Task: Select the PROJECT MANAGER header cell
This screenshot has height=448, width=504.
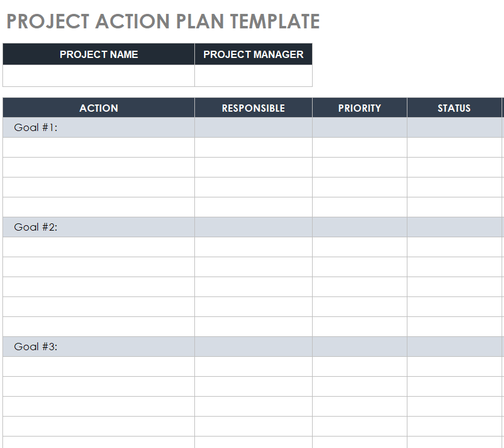Action: point(253,54)
